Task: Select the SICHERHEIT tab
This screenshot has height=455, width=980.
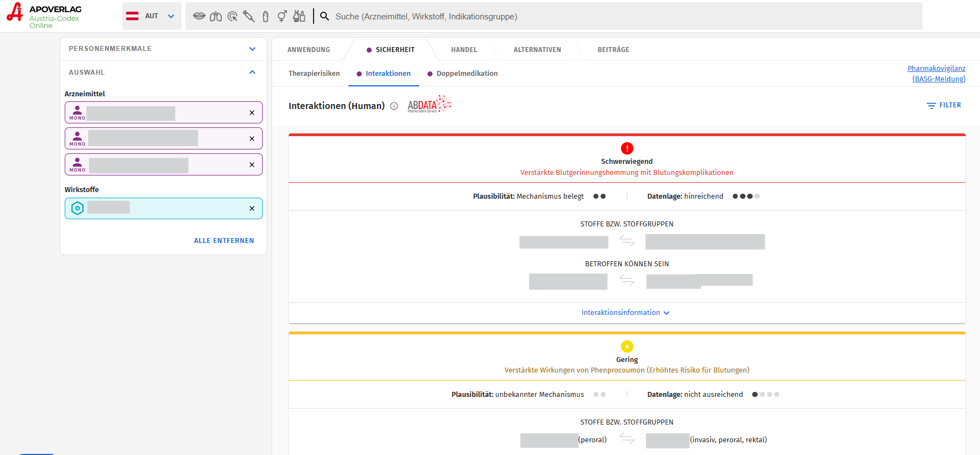Action: coord(390,50)
